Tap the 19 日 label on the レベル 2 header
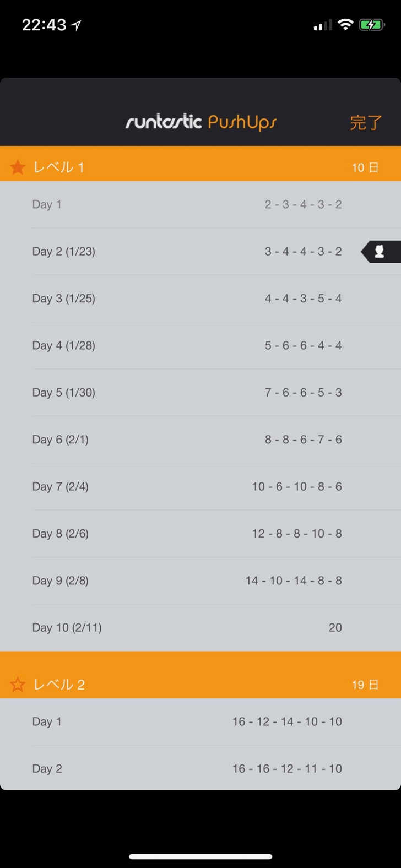This screenshot has height=868, width=401. [365, 685]
